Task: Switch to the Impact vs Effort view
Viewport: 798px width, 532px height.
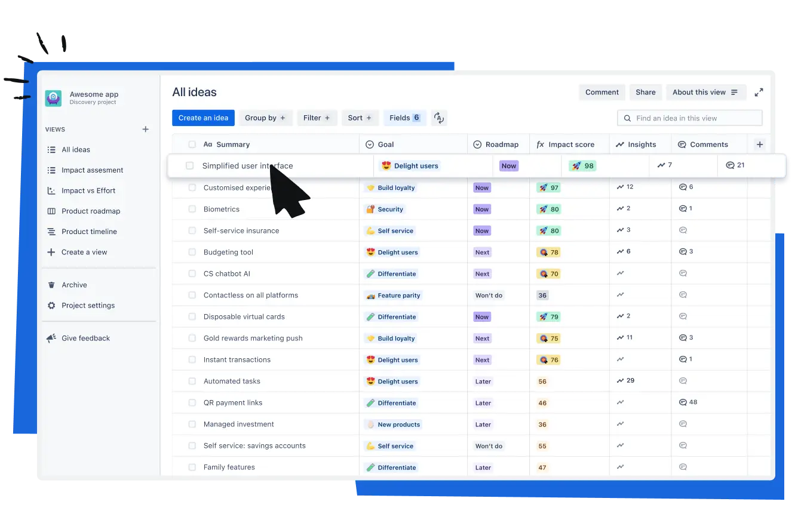Action: coord(88,191)
